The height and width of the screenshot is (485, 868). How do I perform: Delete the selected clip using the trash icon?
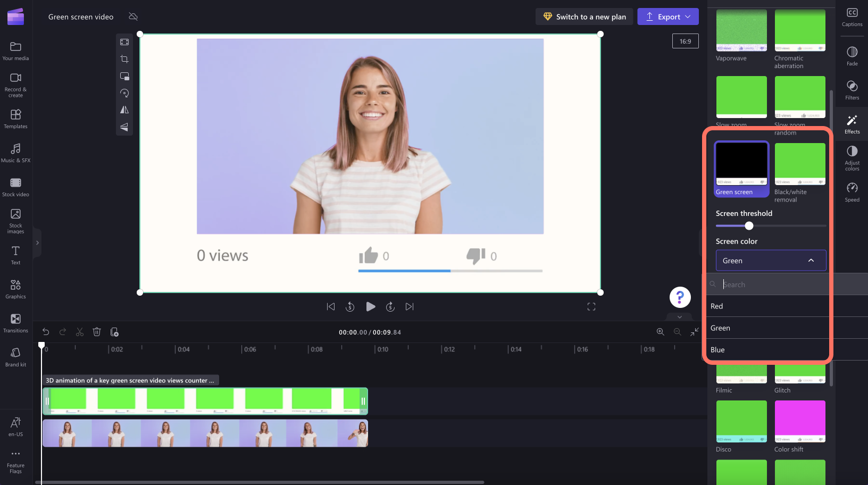(96, 331)
